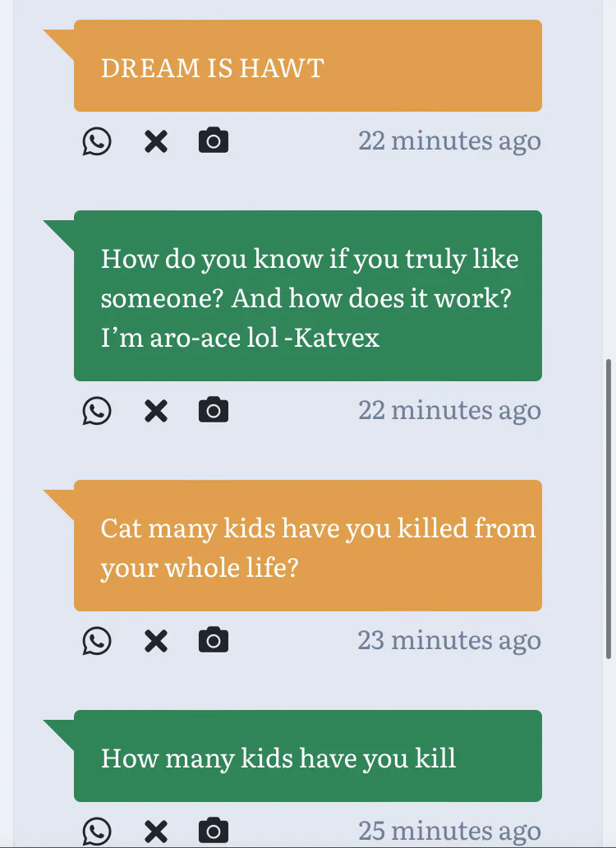Click '22 minutes ago' under 'DREAM IS HAWT'
This screenshot has height=848, width=616.
(449, 141)
